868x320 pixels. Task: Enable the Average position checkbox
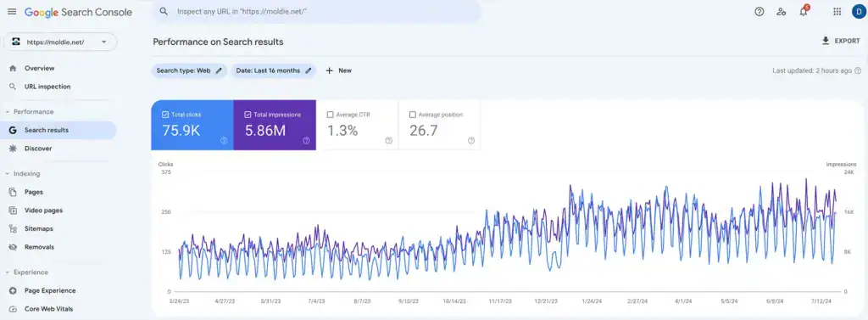(413, 115)
